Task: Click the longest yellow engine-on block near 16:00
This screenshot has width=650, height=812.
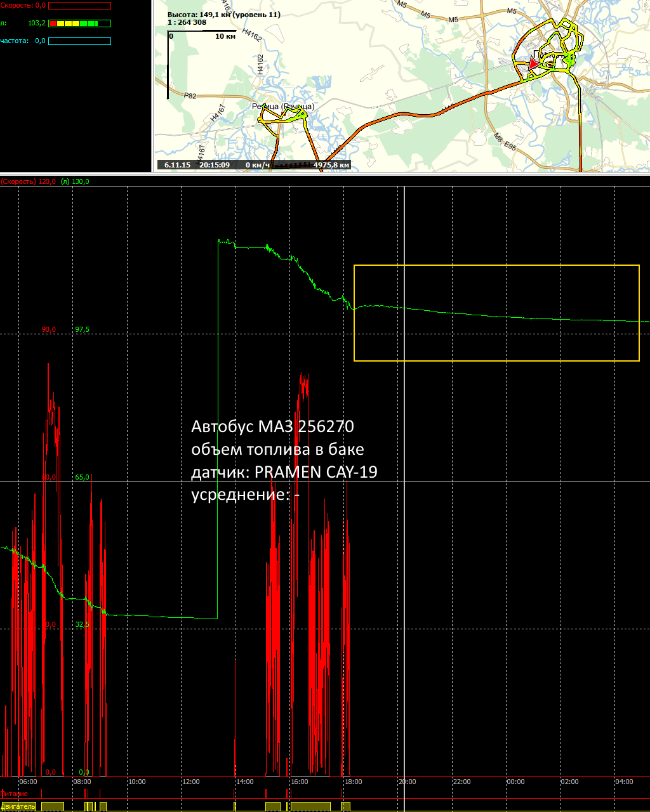Action: (310, 806)
